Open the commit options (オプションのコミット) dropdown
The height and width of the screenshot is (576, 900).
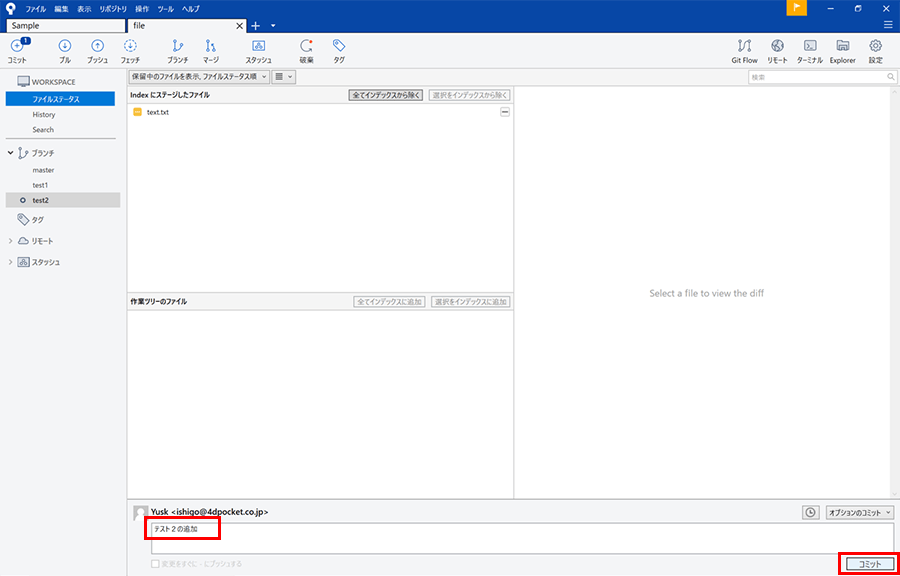860,513
